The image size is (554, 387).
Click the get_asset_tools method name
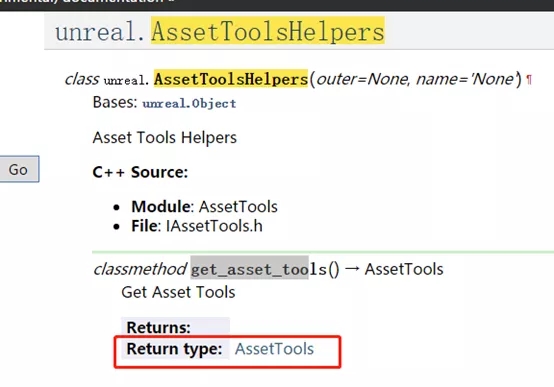[259, 269]
